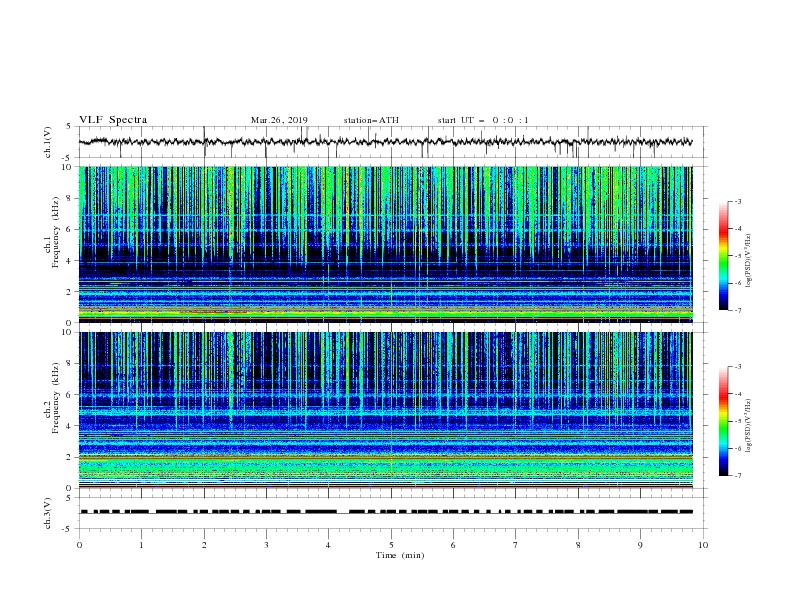Viewport: 792px width, 612px height.
Task: Click the "-4" label on ch.1 colorbar
Action: [737, 229]
